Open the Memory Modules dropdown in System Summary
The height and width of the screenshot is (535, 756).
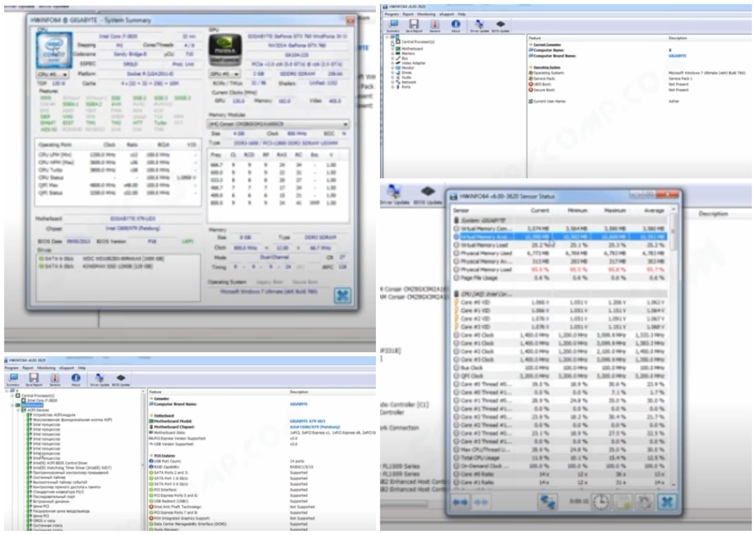(278, 124)
